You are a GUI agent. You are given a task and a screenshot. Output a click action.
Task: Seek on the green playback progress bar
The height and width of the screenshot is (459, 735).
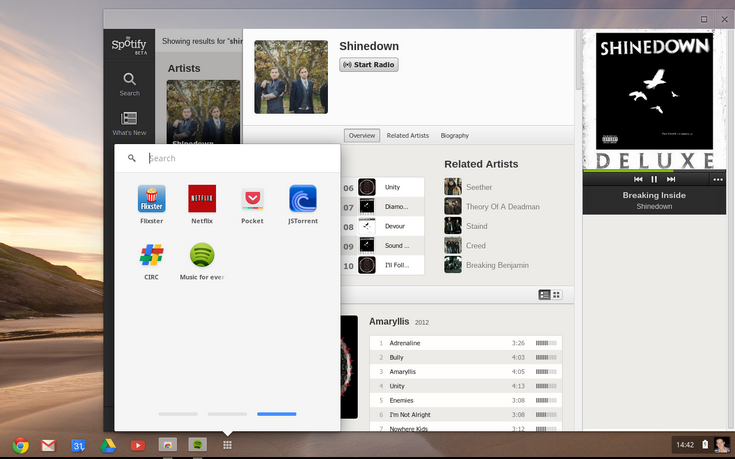pos(654,171)
